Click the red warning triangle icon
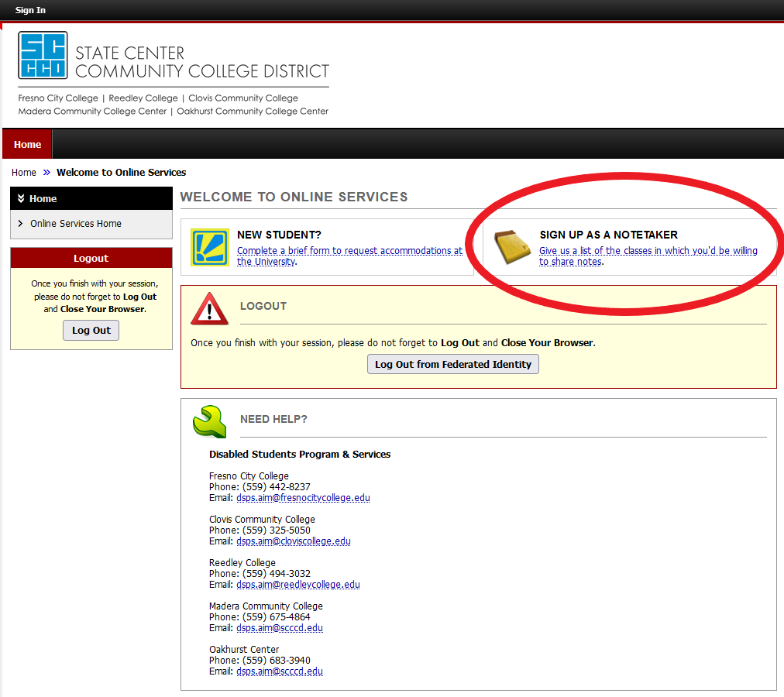 [209, 308]
